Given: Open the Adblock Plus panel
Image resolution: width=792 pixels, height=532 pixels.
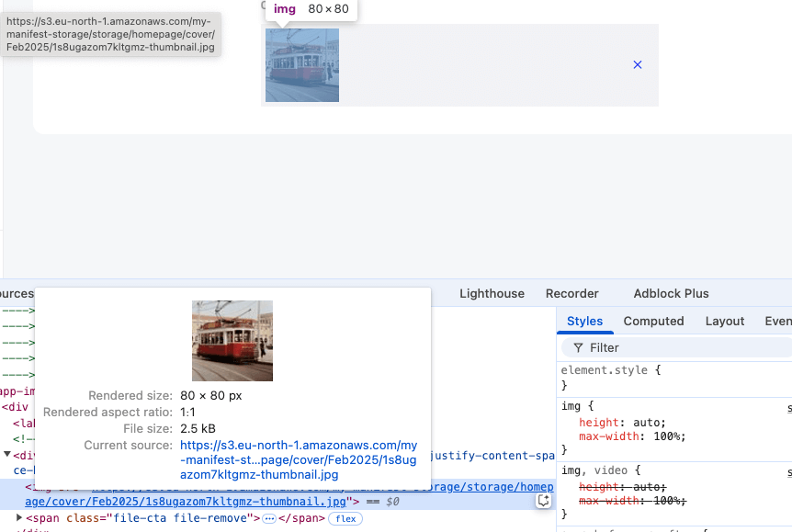Looking at the screenshot, I should tap(671, 293).
